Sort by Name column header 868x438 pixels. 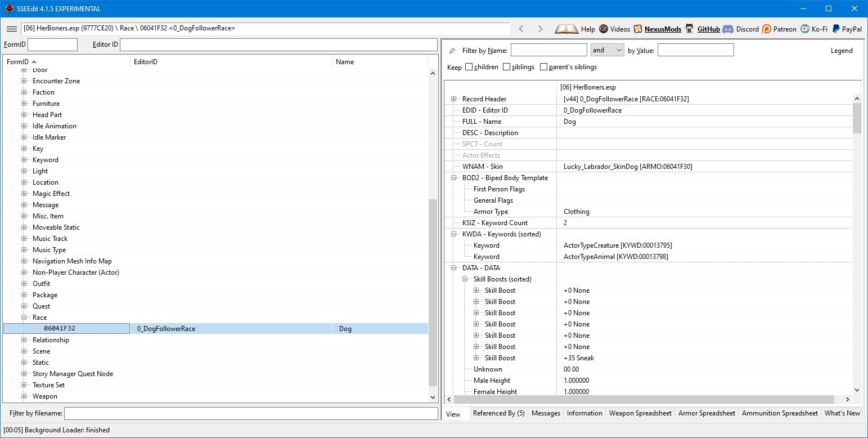click(380, 62)
